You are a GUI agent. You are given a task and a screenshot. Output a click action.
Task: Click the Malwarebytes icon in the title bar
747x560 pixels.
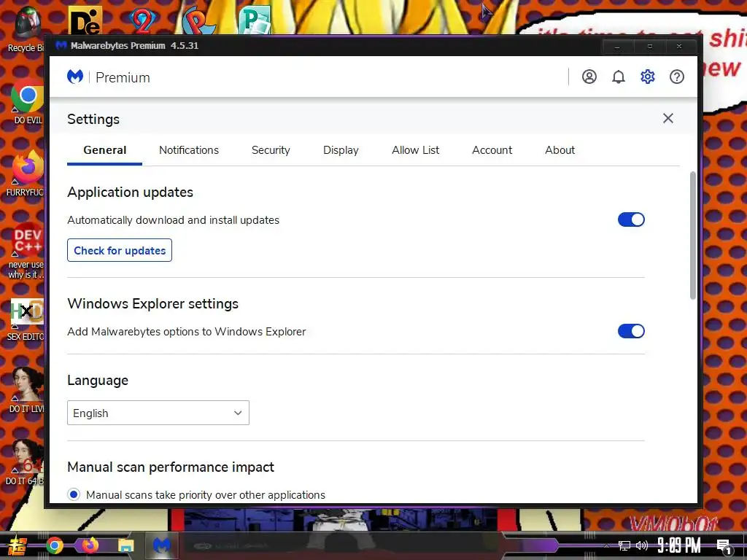[x=61, y=46]
